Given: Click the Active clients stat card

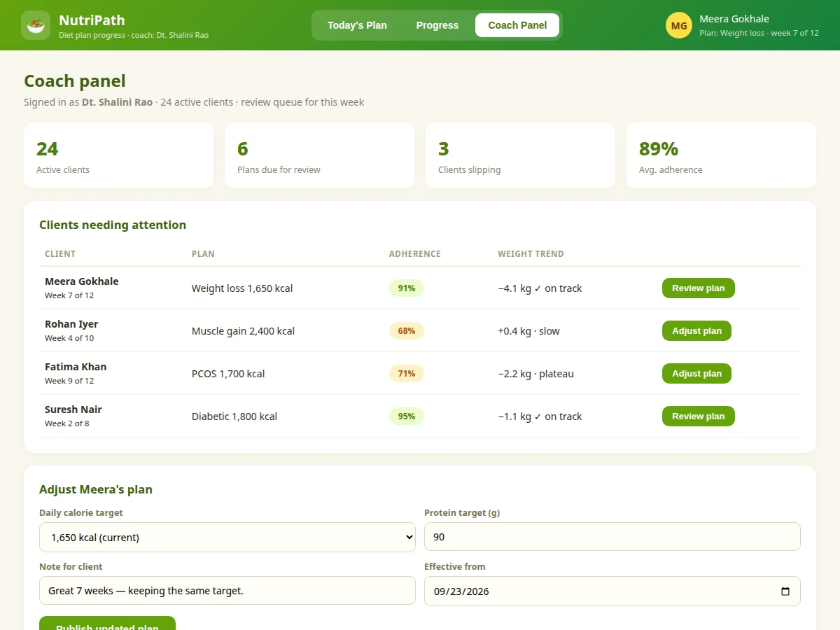Looking at the screenshot, I should point(118,155).
